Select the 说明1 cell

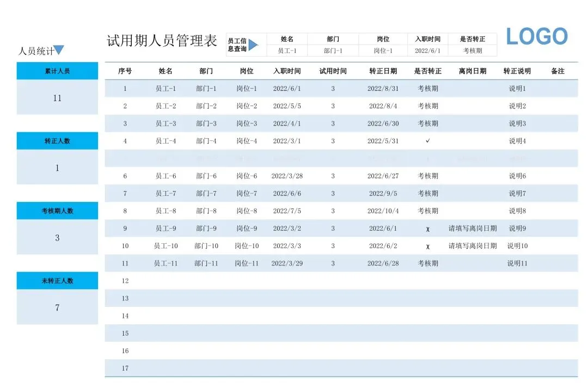pos(517,89)
